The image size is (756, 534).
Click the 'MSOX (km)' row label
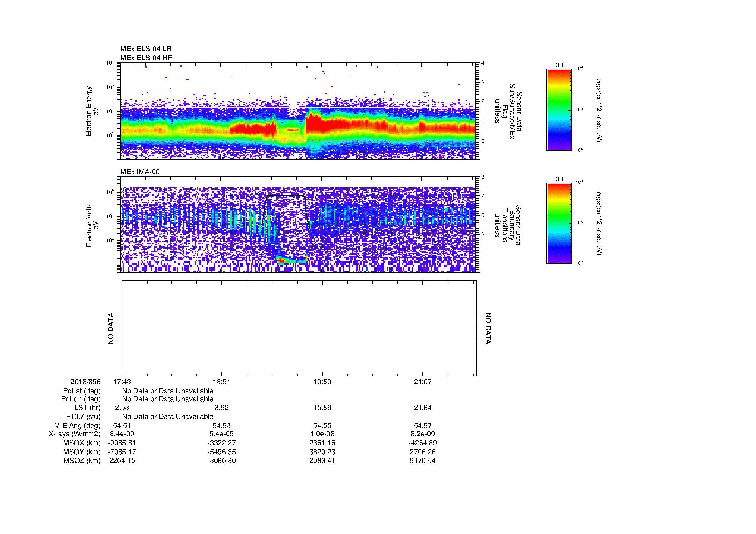[x=82, y=443]
